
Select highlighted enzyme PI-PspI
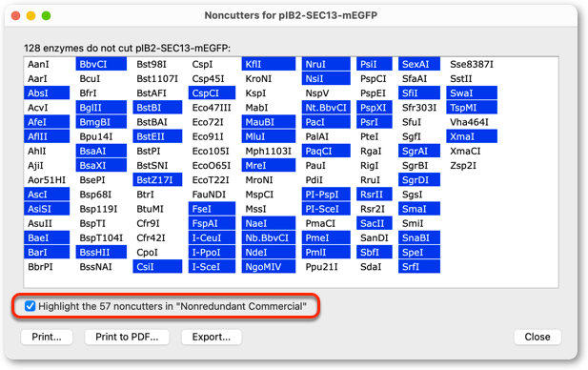[326, 195]
